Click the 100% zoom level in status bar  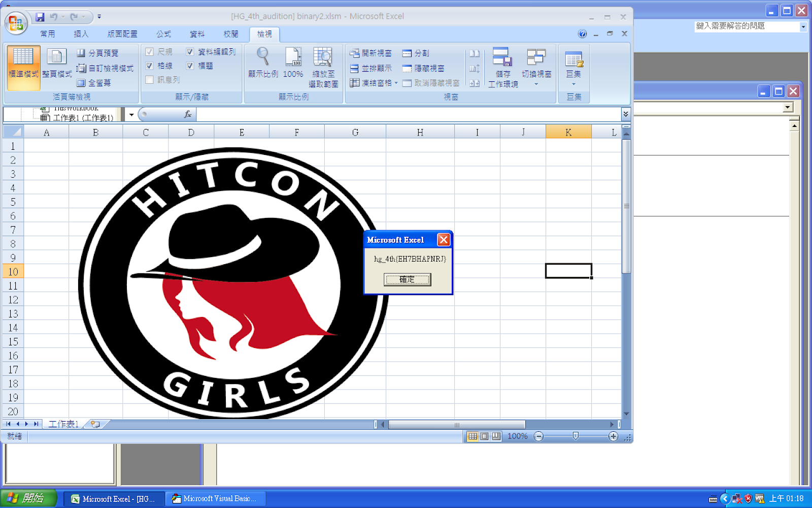click(518, 436)
